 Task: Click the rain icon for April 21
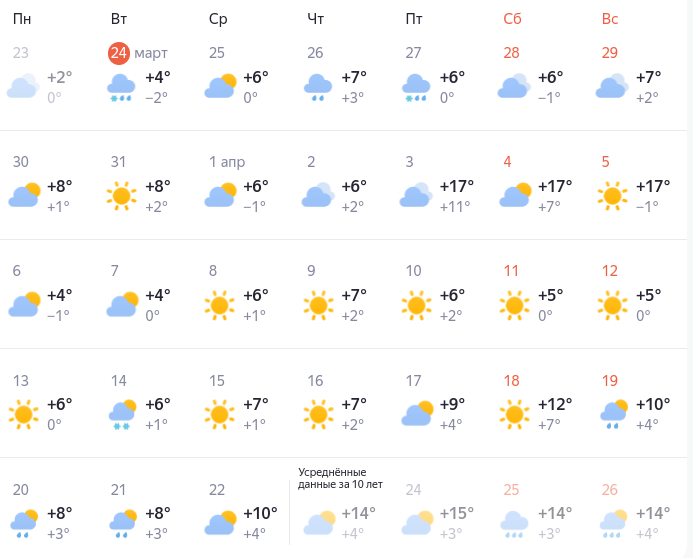coord(122,523)
